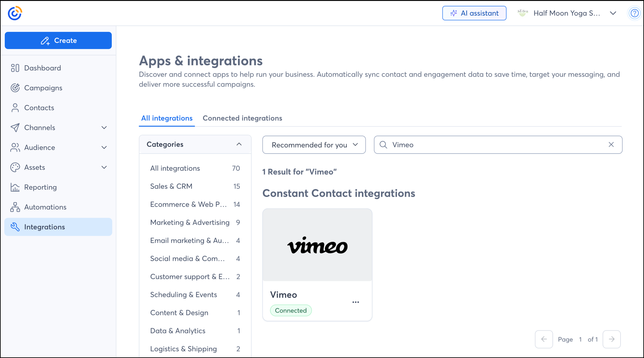Open Half Moon Yoga account dropdown
This screenshot has width=644, height=358.
point(613,13)
